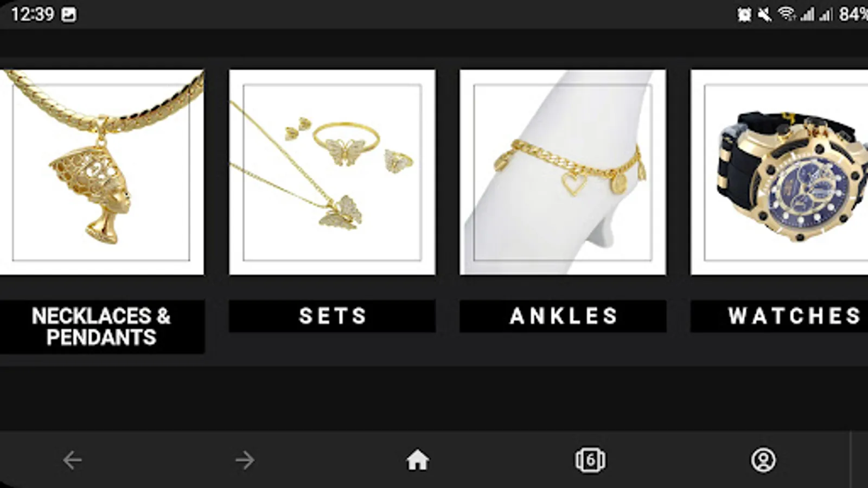Tap the picture notification icon beside the clock
The height and width of the screenshot is (488, 868).
69,15
